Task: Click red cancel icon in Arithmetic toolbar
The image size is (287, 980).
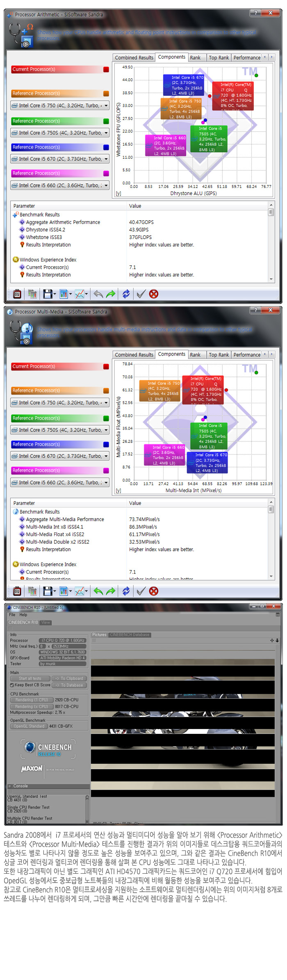Action: (x=154, y=294)
